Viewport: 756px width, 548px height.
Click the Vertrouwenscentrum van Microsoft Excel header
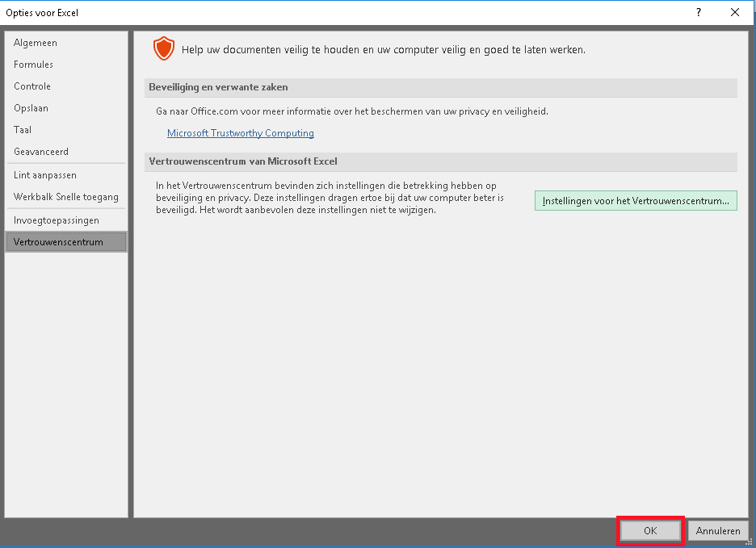(x=243, y=161)
